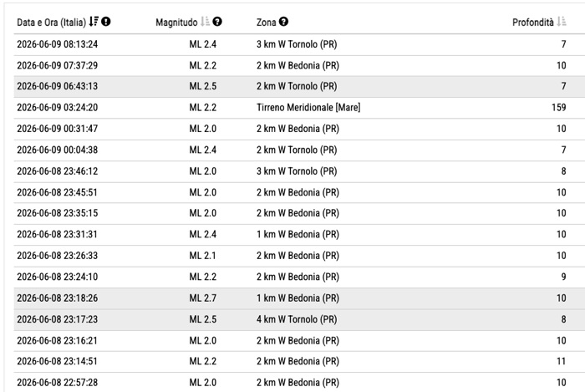
Task: Open the 00:04:38 ML 2.4 Tornolo event
Action: point(299,150)
